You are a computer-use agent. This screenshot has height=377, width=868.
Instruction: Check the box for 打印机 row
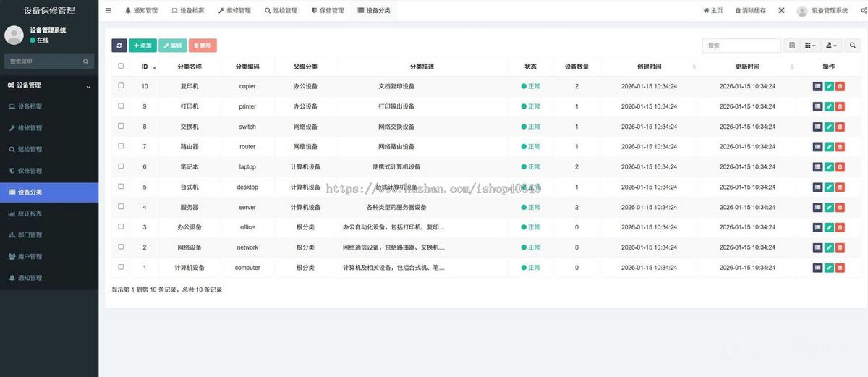121,106
